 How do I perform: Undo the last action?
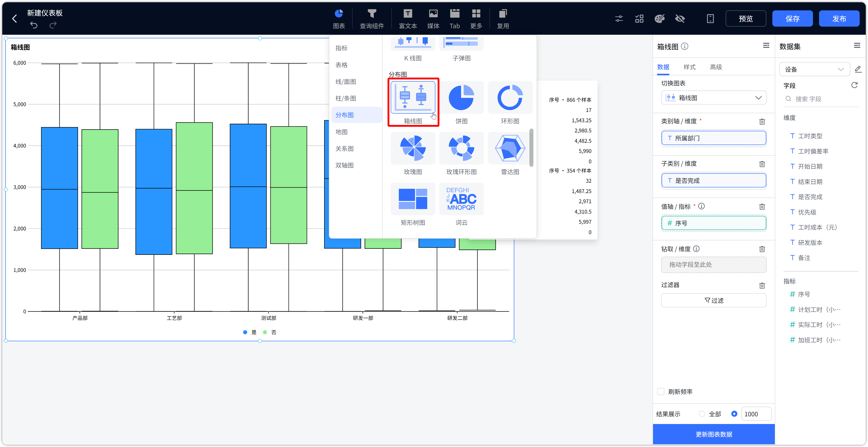click(x=34, y=25)
